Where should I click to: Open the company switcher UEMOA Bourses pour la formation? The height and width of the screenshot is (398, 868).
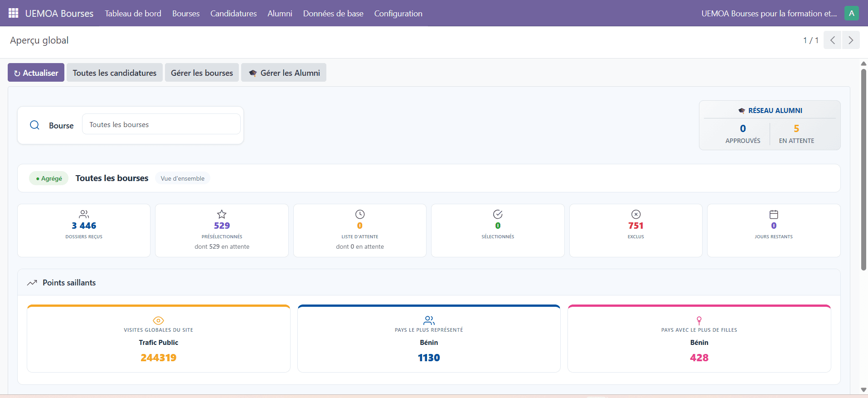pyautogui.click(x=769, y=14)
